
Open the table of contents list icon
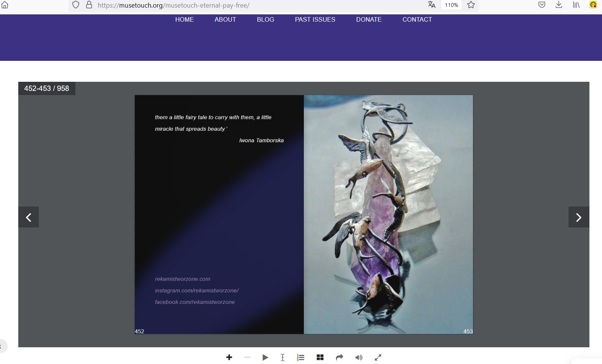pyautogui.click(x=301, y=357)
